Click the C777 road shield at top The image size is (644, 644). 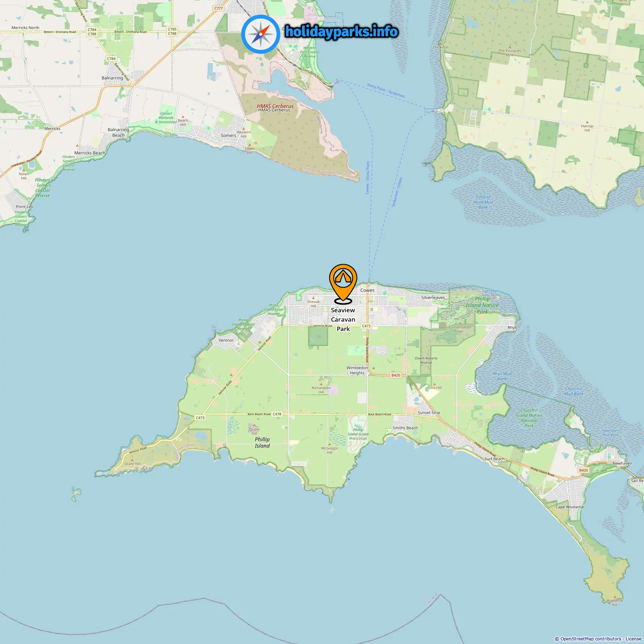pyautogui.click(x=218, y=8)
